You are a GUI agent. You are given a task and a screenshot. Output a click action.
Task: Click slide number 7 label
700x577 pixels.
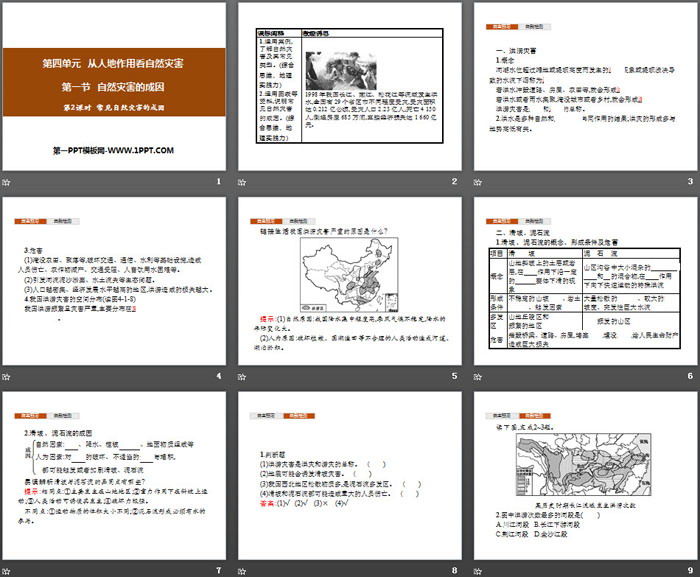(x=219, y=570)
